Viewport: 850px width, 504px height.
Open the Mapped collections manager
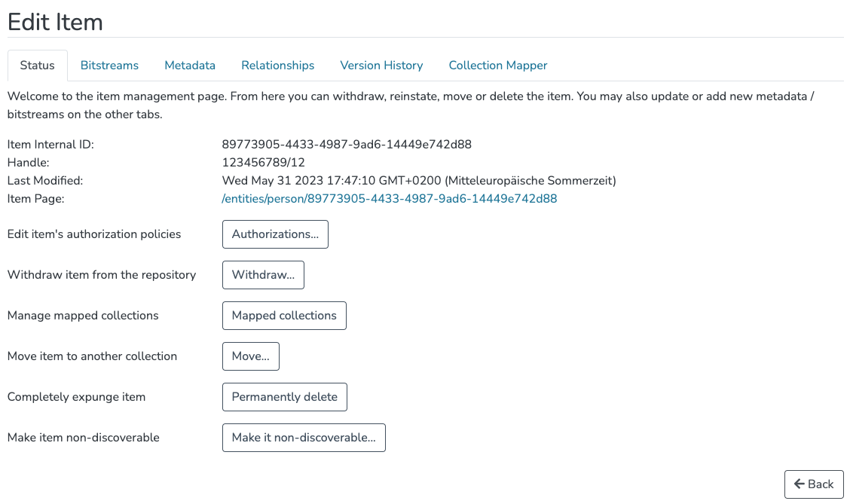point(284,316)
